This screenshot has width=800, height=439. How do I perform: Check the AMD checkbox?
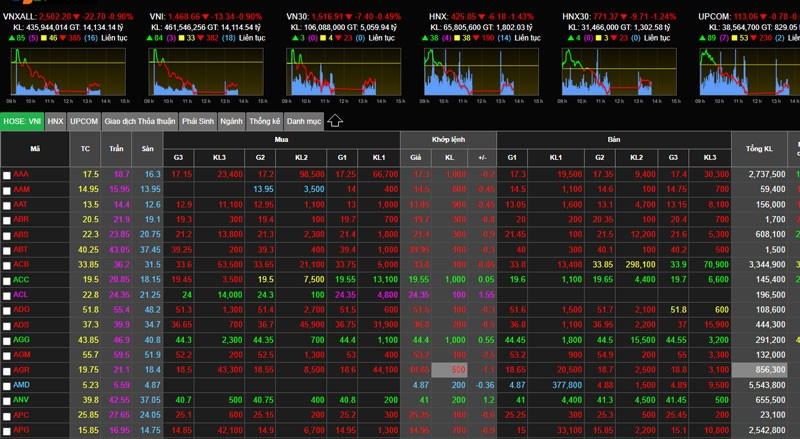click(x=7, y=386)
